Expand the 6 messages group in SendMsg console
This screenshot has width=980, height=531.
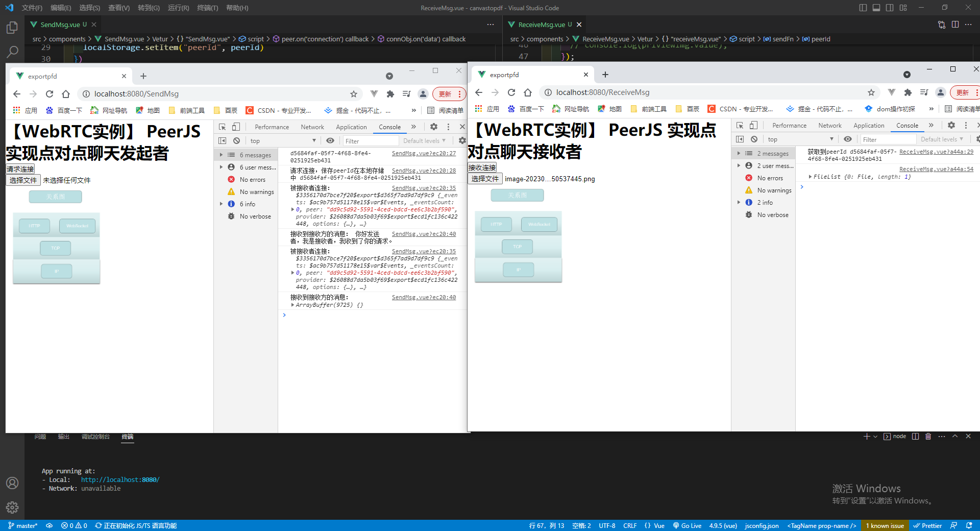pyautogui.click(x=221, y=155)
